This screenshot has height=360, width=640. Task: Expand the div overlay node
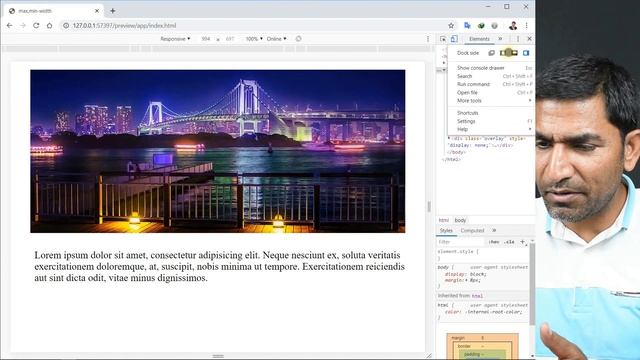point(449,139)
